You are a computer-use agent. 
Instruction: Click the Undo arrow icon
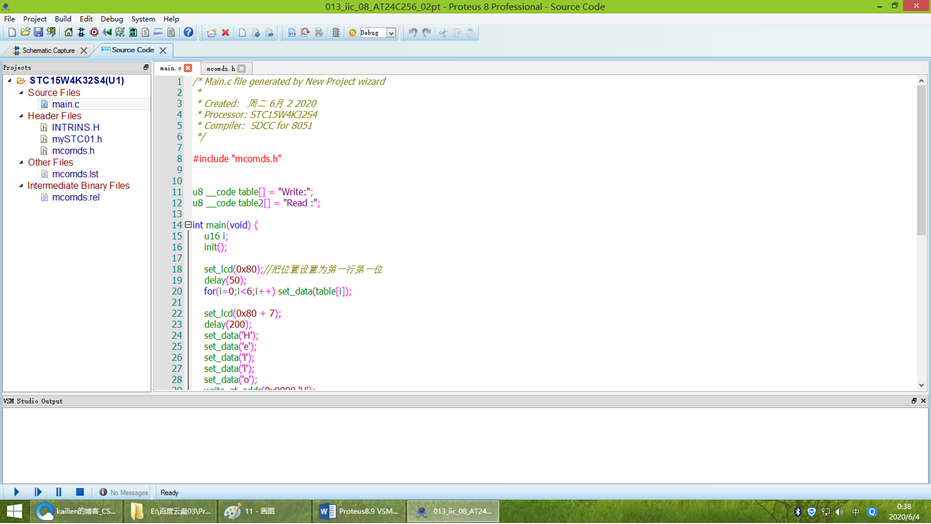413,33
